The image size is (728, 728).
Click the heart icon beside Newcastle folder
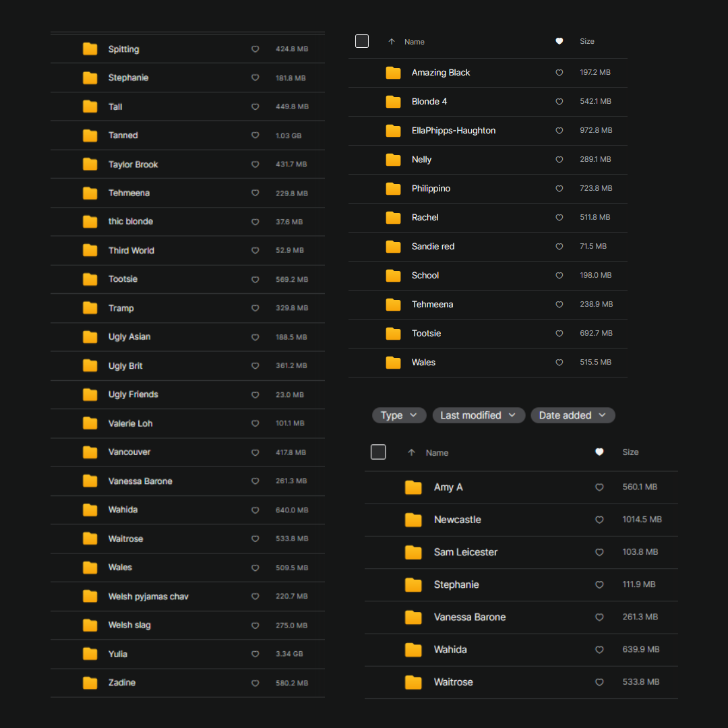[x=599, y=520]
